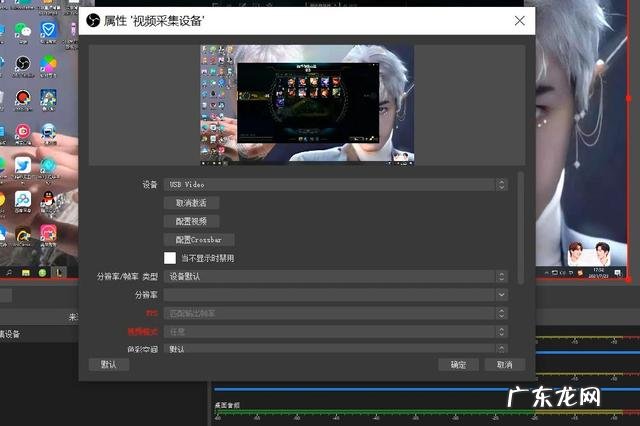640x426 pixels.
Task: Open the yellow folder taskbar icon
Action: (x=26, y=273)
